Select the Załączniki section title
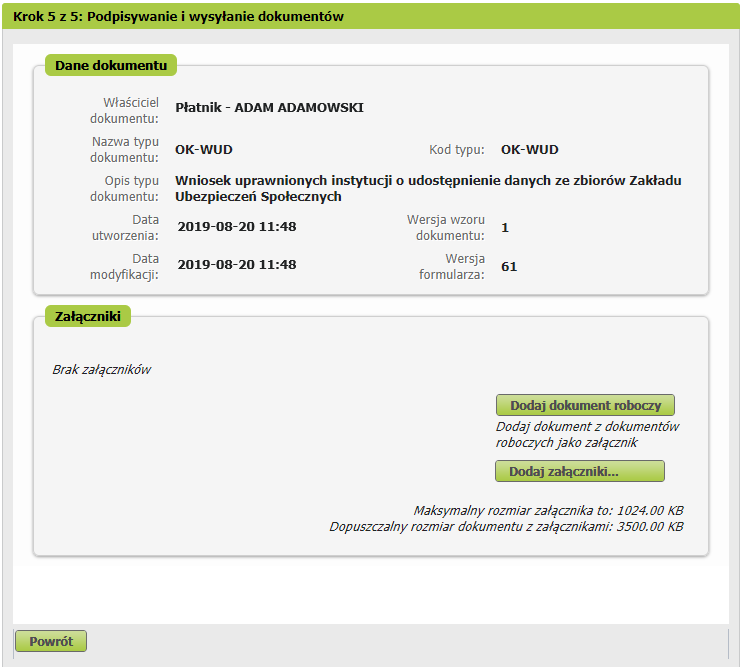740x667 pixels. pos(88,316)
